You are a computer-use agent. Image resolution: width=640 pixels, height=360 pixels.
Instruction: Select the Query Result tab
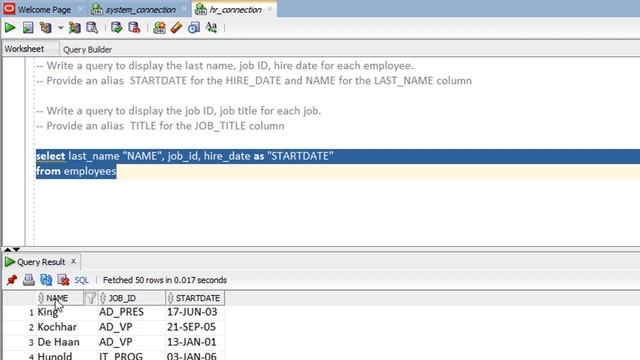coord(41,262)
